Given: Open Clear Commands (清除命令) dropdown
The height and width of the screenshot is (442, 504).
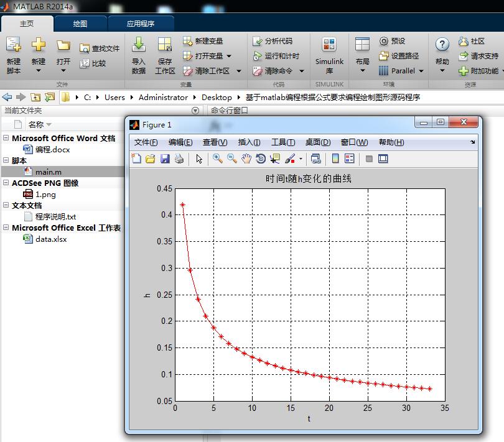Looking at the screenshot, I should 302,71.
